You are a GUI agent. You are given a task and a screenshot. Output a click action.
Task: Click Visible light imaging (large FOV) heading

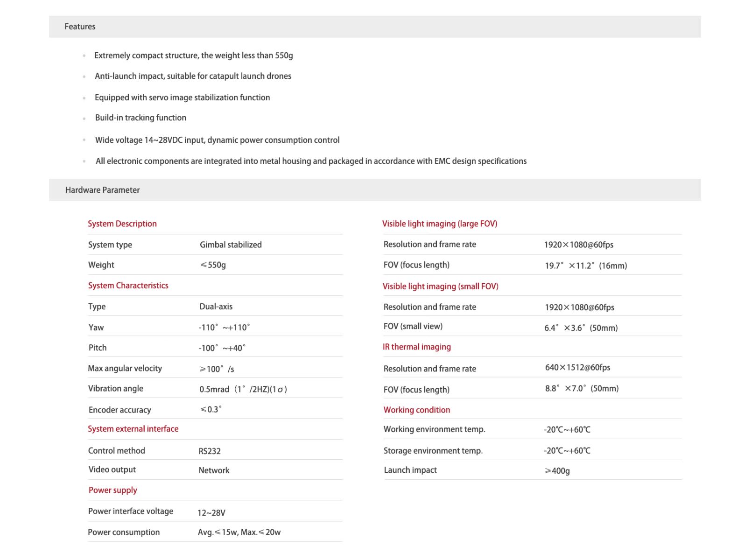click(x=440, y=224)
